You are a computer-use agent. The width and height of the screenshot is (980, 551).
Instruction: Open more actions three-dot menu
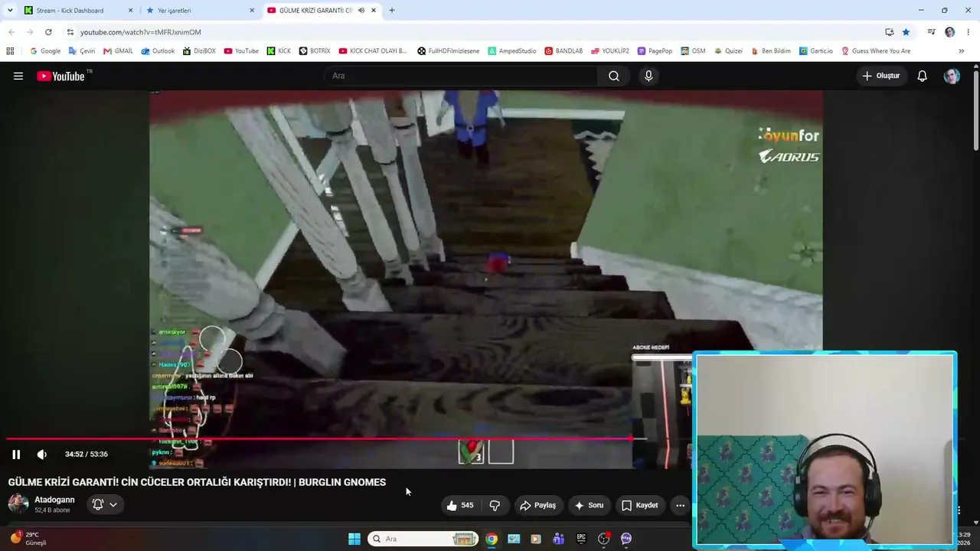[x=680, y=505]
